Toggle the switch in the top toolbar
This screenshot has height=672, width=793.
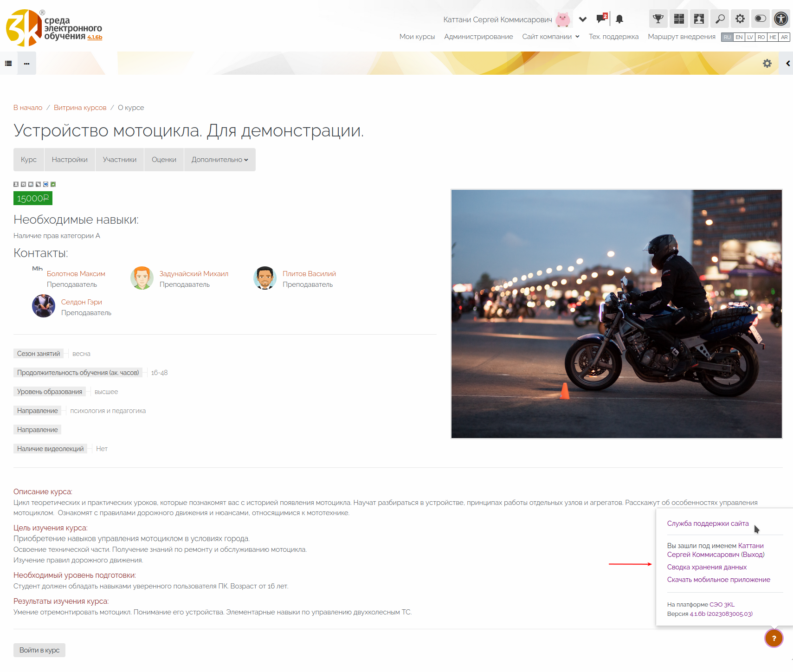coord(760,19)
